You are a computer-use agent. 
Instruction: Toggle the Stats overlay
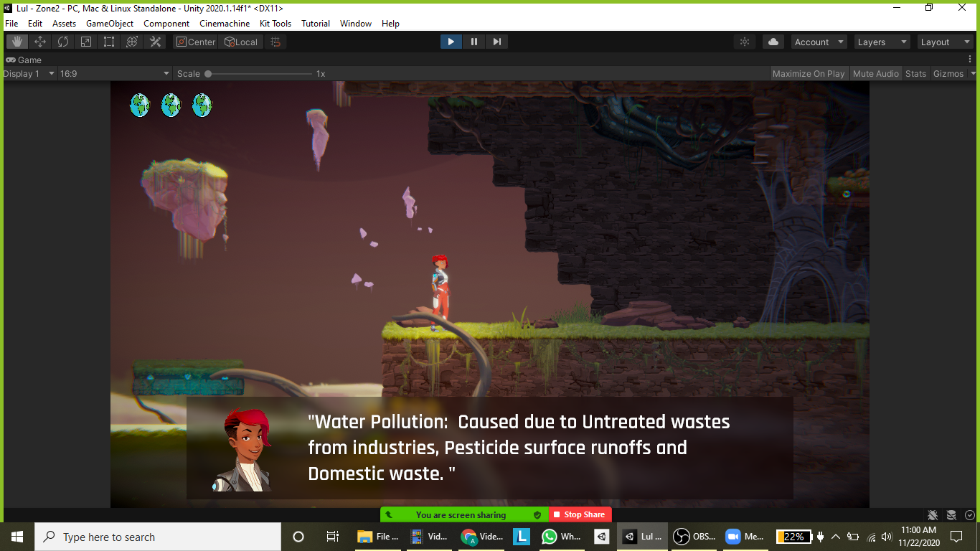pyautogui.click(x=915, y=73)
